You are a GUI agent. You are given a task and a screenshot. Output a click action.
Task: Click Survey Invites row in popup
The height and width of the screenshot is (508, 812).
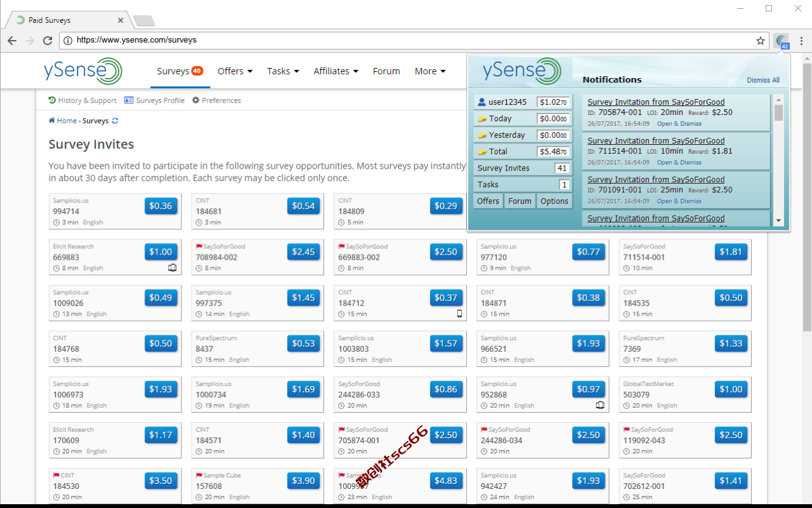(x=523, y=168)
